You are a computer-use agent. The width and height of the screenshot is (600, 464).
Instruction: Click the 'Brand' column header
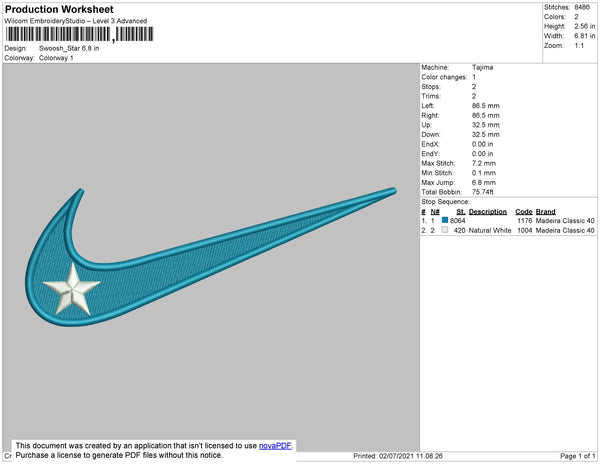pyautogui.click(x=545, y=212)
